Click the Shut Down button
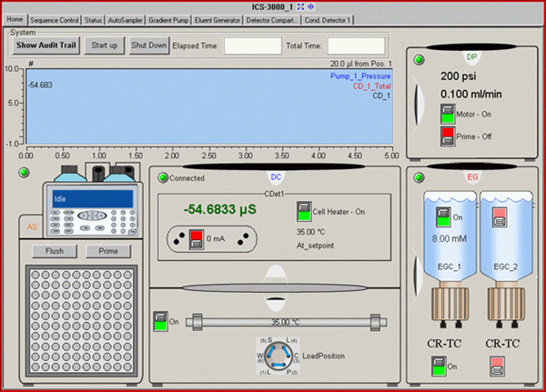 pyautogui.click(x=149, y=45)
